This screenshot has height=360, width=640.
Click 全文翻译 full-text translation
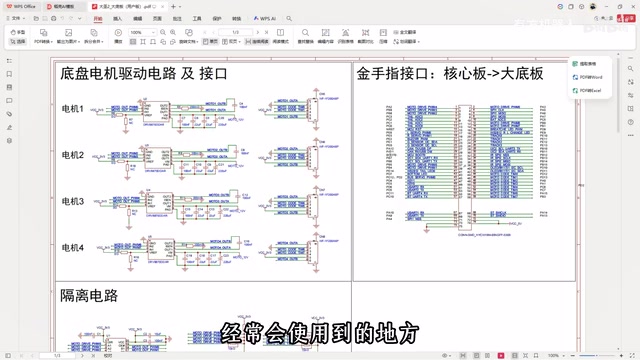pyautogui.click(x=405, y=32)
